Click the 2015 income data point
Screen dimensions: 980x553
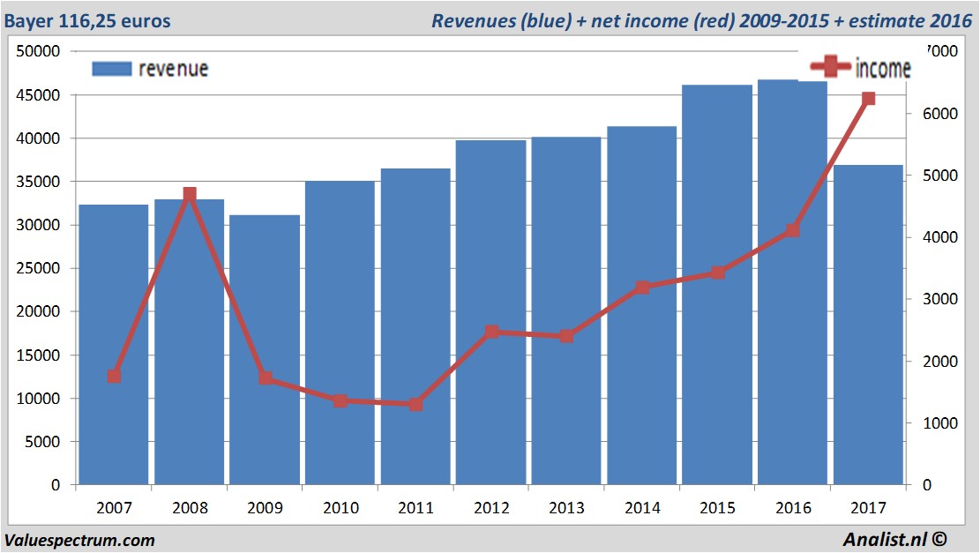[x=718, y=273]
